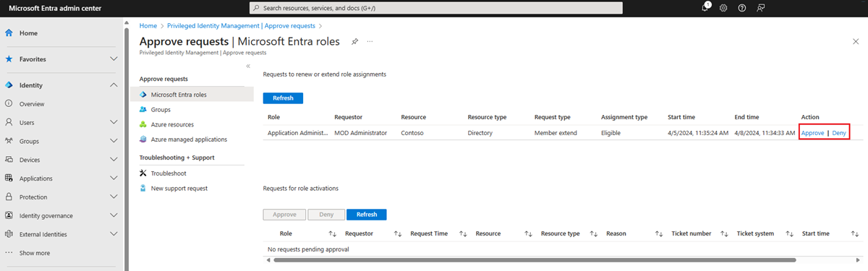
Task: Click the External Identities icon
Action: tap(9, 234)
